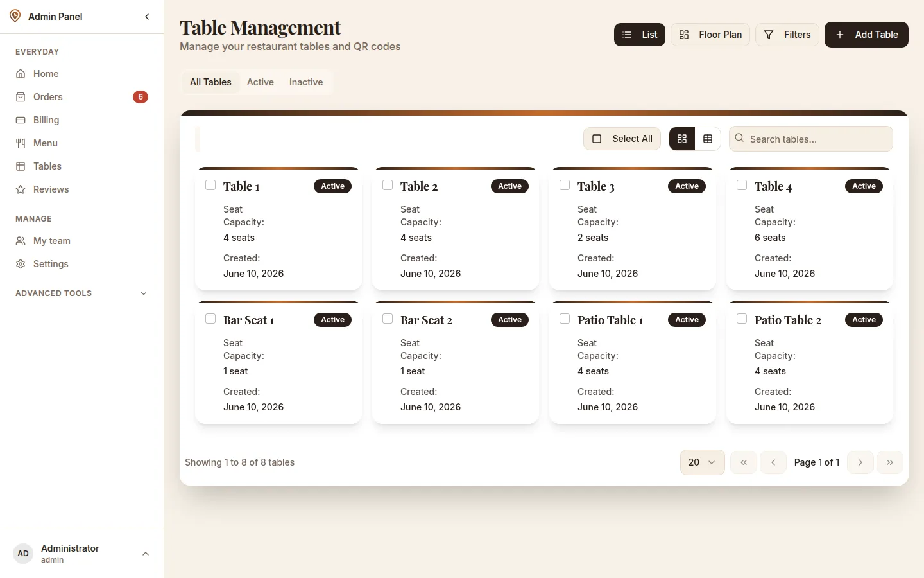
Task: Click the magnifier icon in search box
Action: pyautogui.click(x=739, y=138)
